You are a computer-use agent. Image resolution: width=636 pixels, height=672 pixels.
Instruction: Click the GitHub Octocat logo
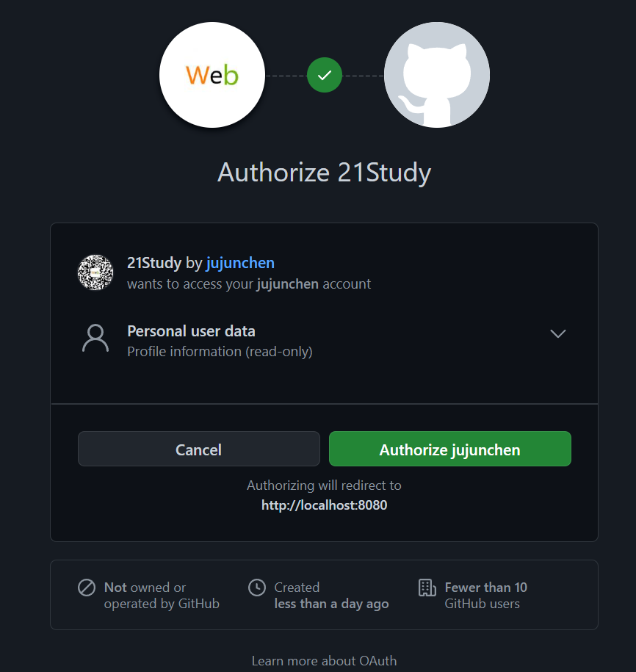tap(437, 75)
